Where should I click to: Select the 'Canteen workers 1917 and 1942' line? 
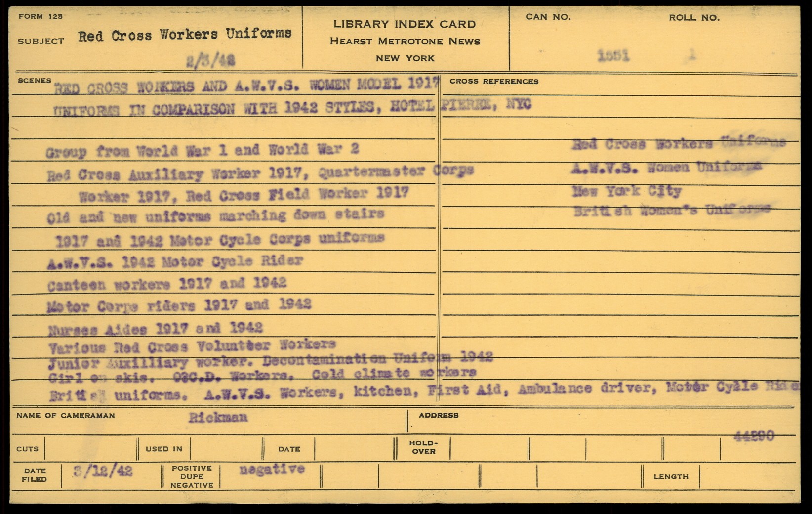(x=167, y=284)
